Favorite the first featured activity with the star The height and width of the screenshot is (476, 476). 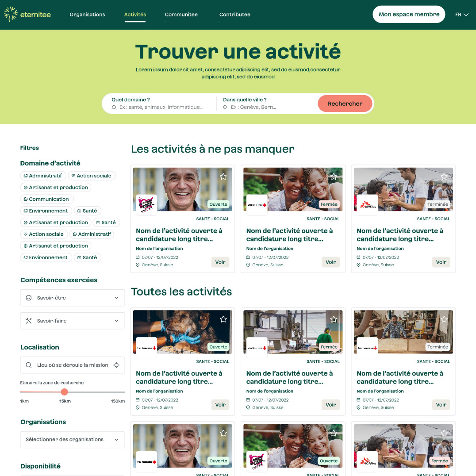(223, 177)
